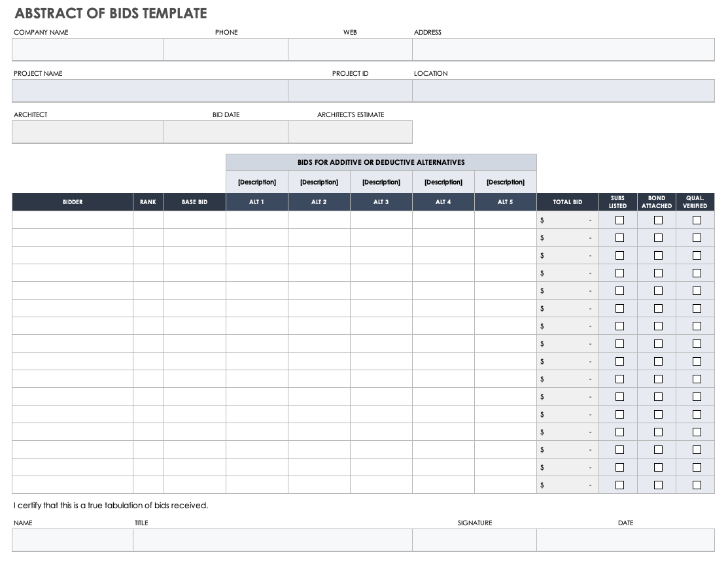Click the Project Name field

point(150,91)
